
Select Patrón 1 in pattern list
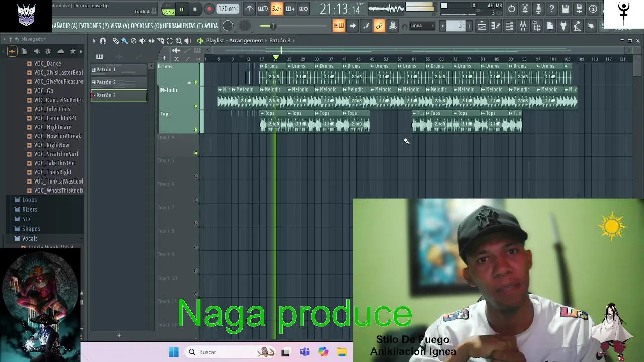pos(119,70)
